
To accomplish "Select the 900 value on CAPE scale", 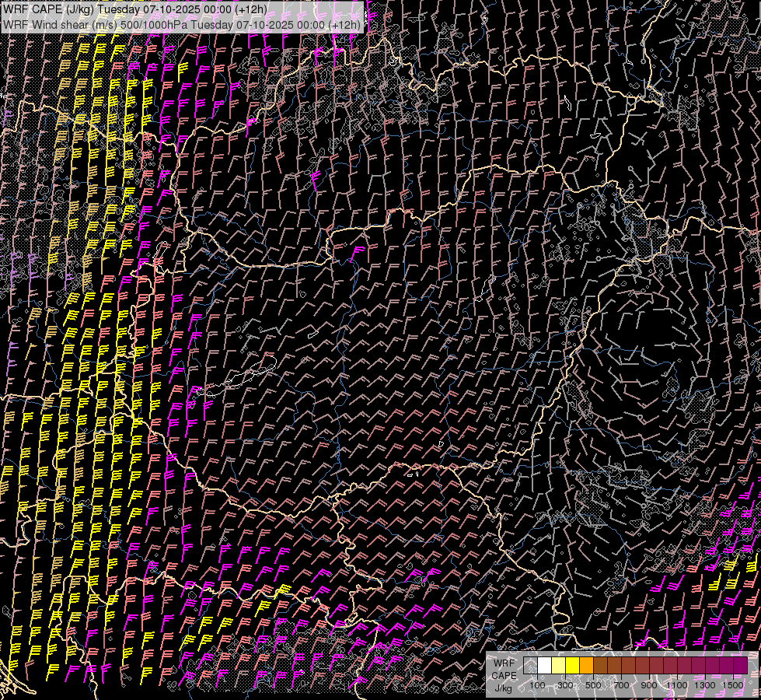I will pyautogui.click(x=649, y=685).
